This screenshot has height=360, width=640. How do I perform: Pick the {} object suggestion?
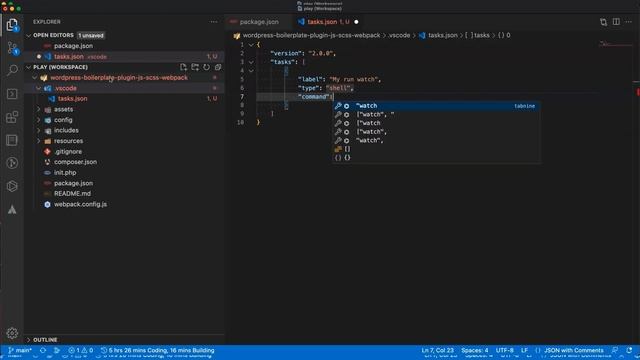tap(436, 158)
